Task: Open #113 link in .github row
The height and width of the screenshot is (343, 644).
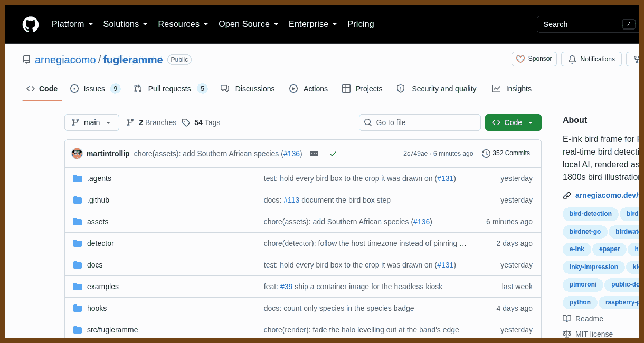Action: (291, 200)
